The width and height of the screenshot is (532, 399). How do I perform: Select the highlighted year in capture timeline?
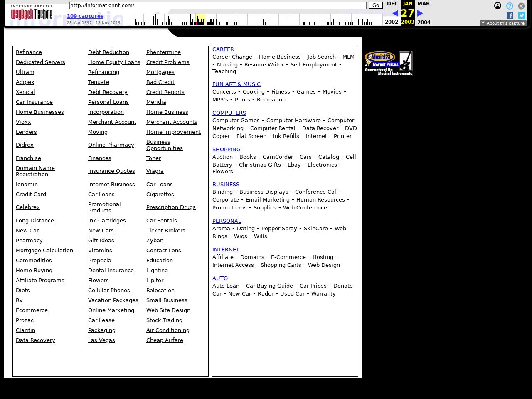pos(201,19)
